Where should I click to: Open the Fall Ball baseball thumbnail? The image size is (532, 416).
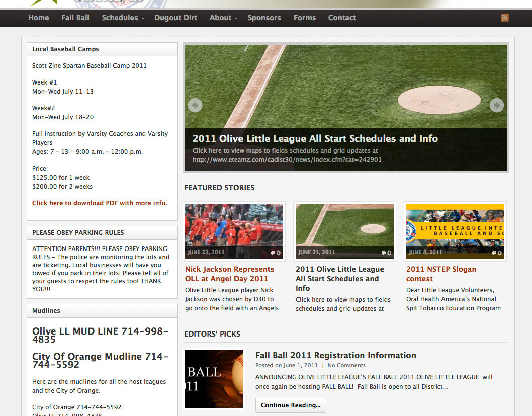click(x=214, y=379)
